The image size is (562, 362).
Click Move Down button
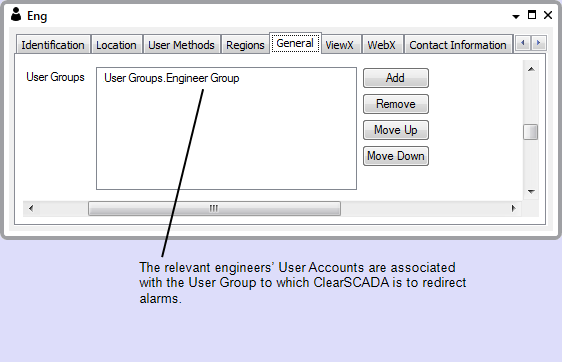coord(396,156)
